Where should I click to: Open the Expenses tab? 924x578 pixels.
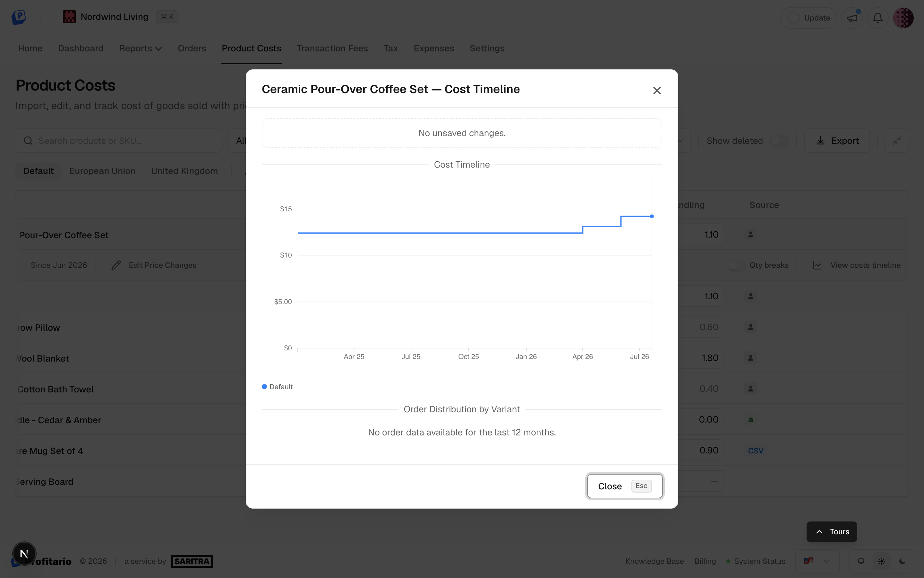point(434,48)
